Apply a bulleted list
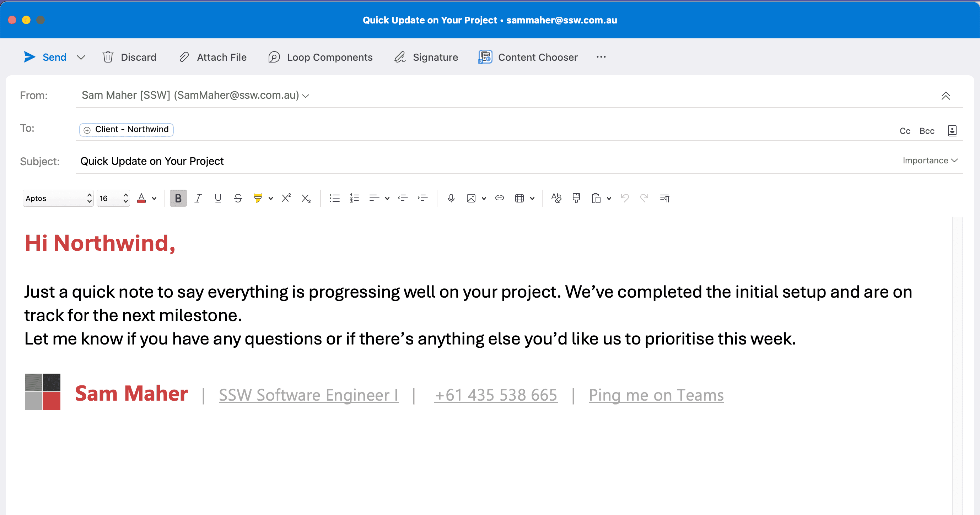Viewport: 980px width, 515px height. (x=334, y=198)
